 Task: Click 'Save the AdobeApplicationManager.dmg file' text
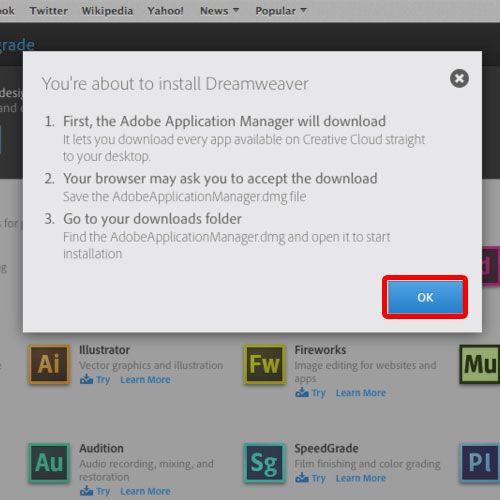[x=185, y=197]
